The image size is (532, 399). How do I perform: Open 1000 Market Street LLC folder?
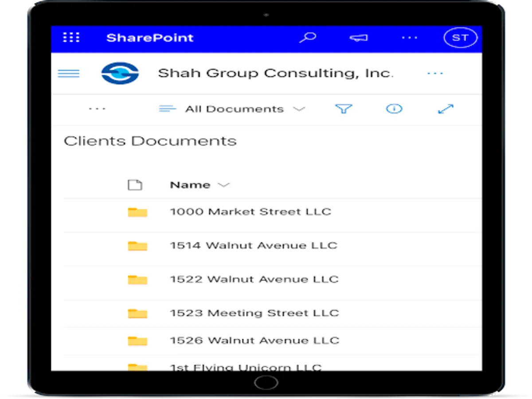[250, 212]
